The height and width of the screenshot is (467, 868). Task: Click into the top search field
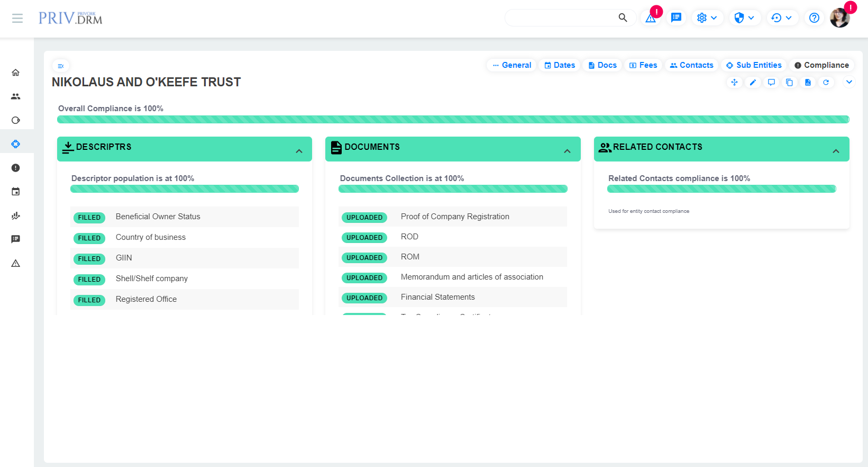(x=562, y=18)
